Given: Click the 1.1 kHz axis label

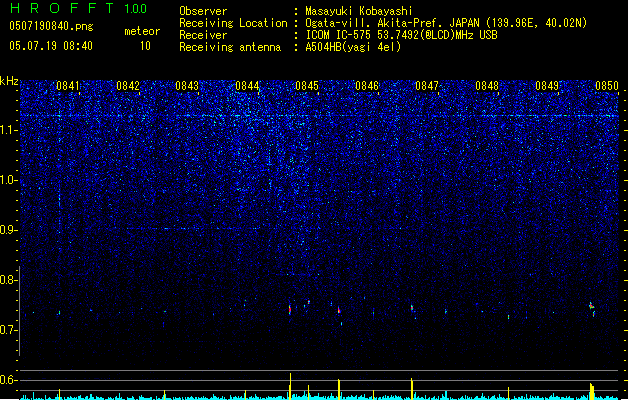Looking at the screenshot, I should click(x=8, y=130).
